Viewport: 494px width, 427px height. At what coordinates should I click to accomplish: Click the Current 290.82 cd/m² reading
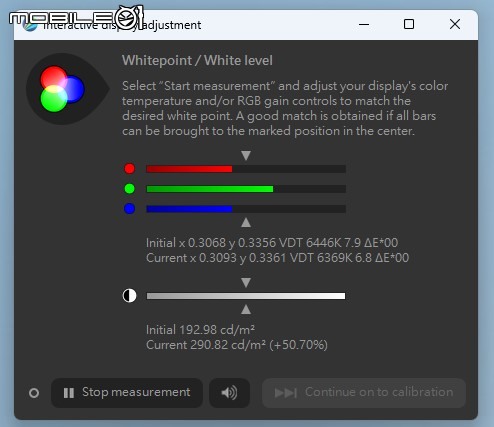click(x=237, y=345)
